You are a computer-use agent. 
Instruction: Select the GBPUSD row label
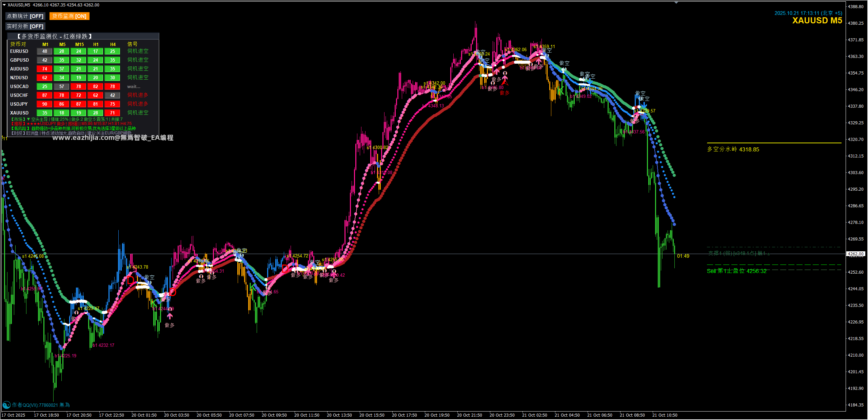click(19, 60)
